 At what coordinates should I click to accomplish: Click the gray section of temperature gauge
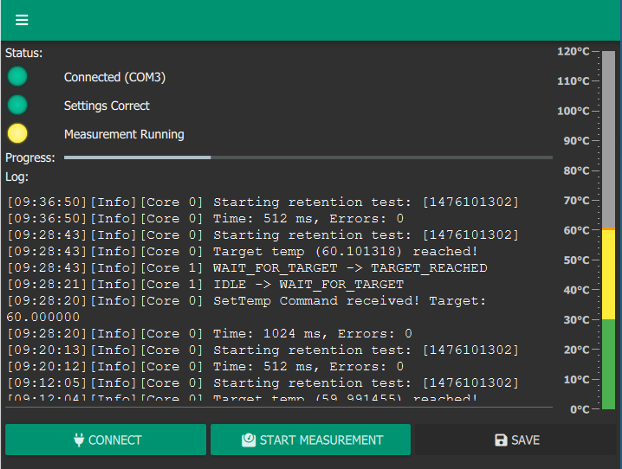[x=608, y=140]
